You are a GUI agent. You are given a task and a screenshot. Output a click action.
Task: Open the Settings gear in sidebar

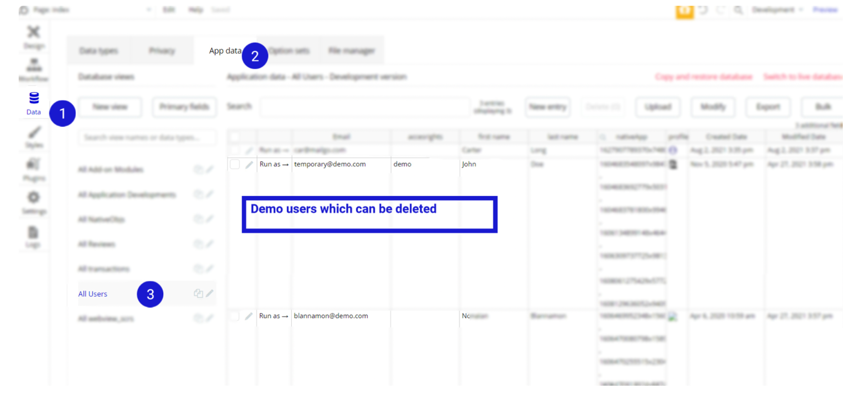coord(34,203)
